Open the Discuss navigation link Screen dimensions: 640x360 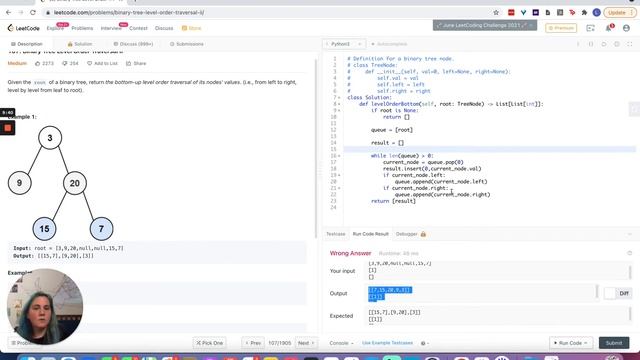(164, 28)
